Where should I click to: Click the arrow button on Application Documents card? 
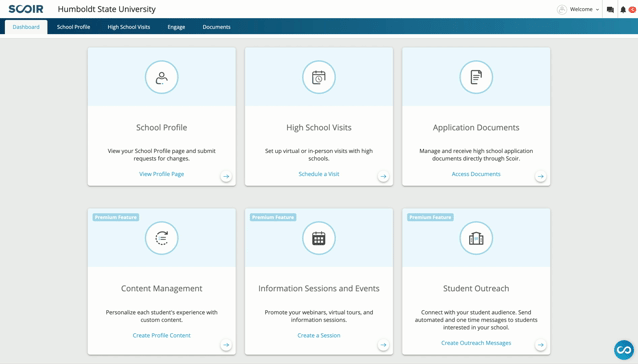pos(540,177)
